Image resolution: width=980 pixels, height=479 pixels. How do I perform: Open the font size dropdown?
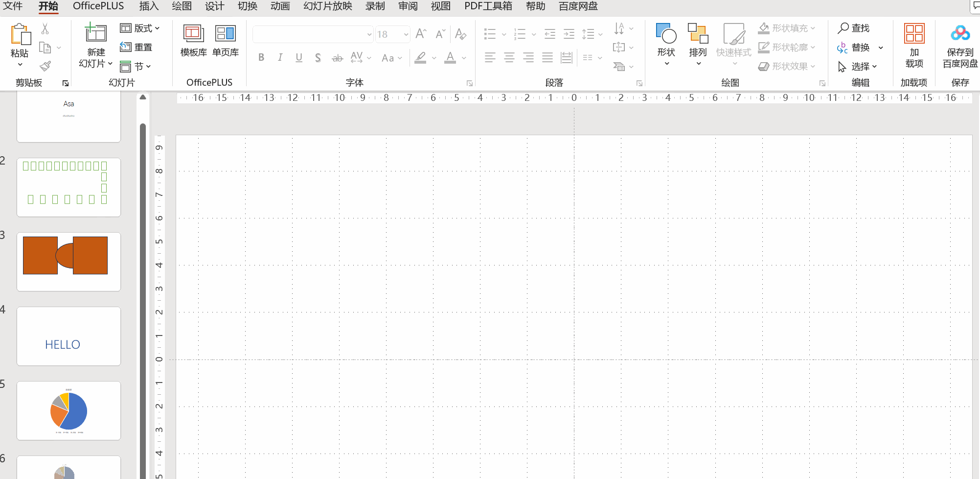(x=406, y=34)
